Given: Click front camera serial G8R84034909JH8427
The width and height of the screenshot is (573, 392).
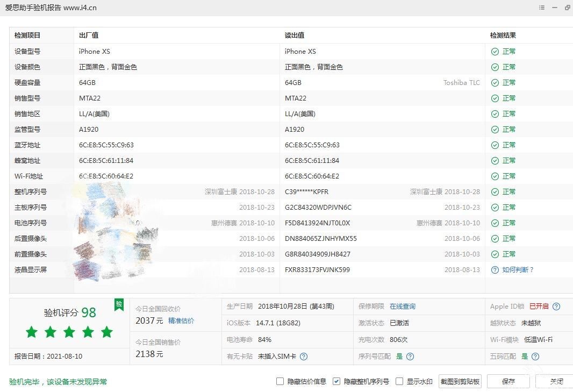Looking at the screenshot, I should [x=318, y=254].
